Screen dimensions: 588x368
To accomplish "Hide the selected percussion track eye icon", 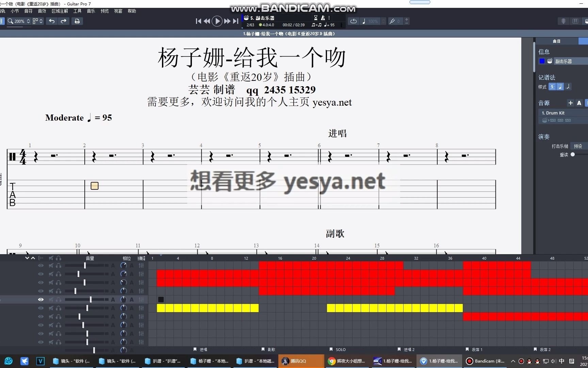I will [x=41, y=300].
